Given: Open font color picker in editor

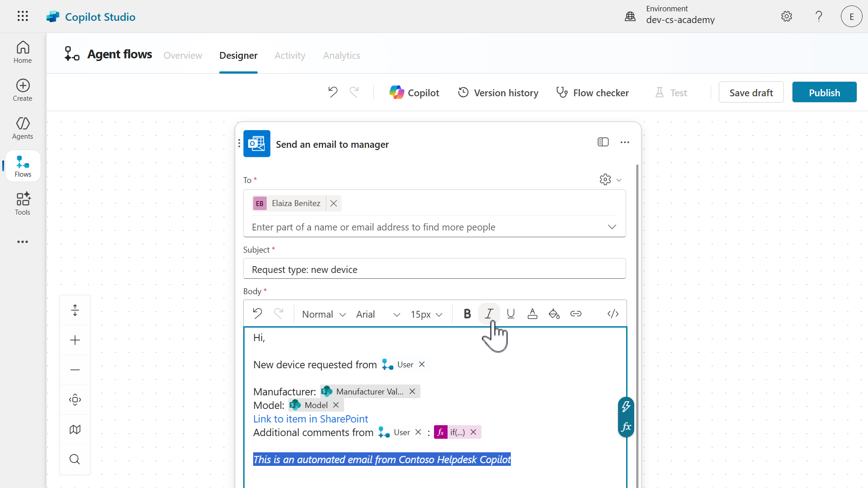Looking at the screenshot, I should (x=533, y=314).
